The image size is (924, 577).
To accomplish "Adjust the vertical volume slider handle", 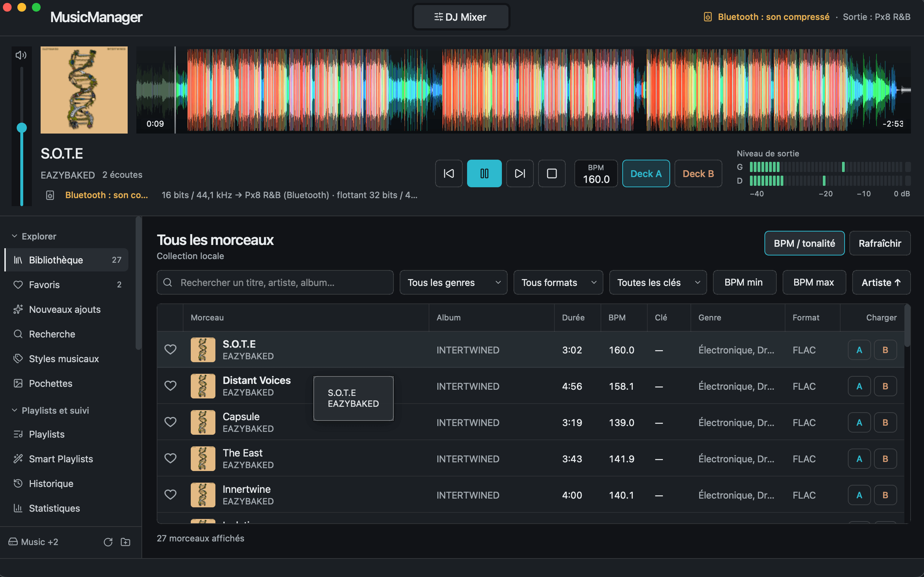I will (x=22, y=128).
